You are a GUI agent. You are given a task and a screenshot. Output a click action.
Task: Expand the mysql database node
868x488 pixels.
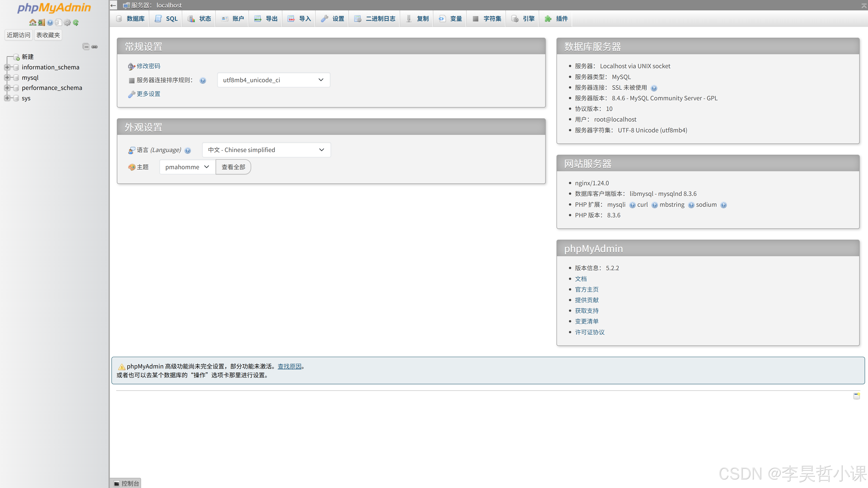[7, 77]
